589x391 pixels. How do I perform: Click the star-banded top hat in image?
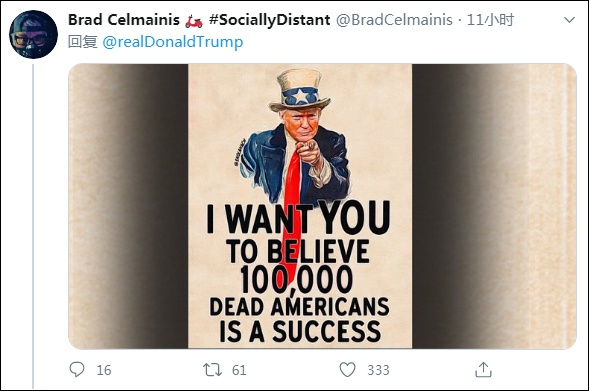pos(300,89)
